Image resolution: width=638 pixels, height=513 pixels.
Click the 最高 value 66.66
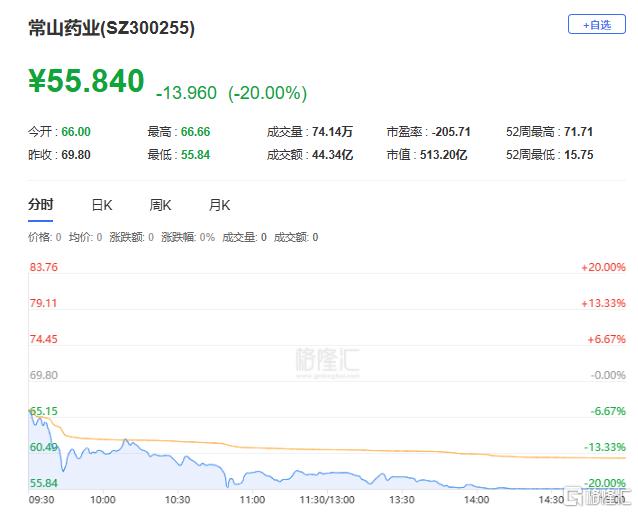pos(195,132)
